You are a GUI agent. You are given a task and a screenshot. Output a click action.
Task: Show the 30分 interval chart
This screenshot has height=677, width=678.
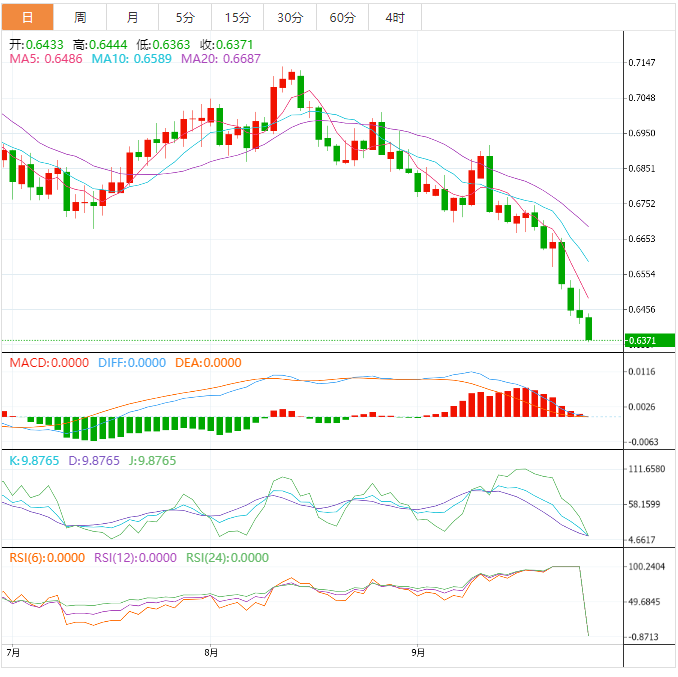(x=290, y=17)
